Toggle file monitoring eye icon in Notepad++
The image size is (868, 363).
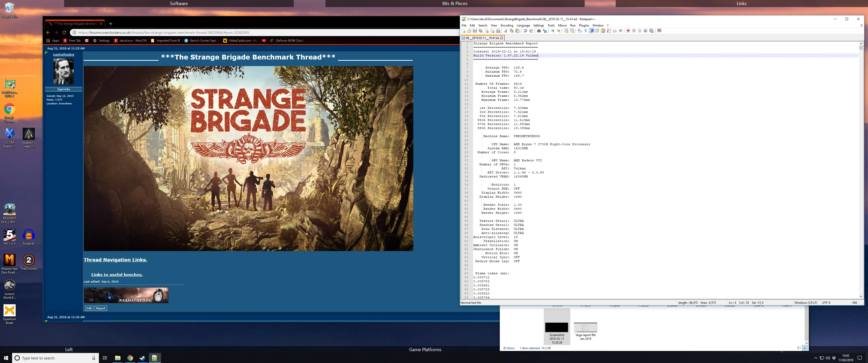pyautogui.click(x=620, y=31)
